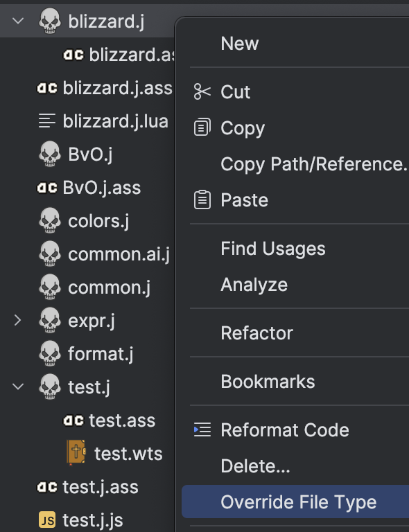Viewport: 409px width, 532px height.
Task: Click the text-lines icon of blizzard.j.lua
Action: pyautogui.click(x=47, y=121)
